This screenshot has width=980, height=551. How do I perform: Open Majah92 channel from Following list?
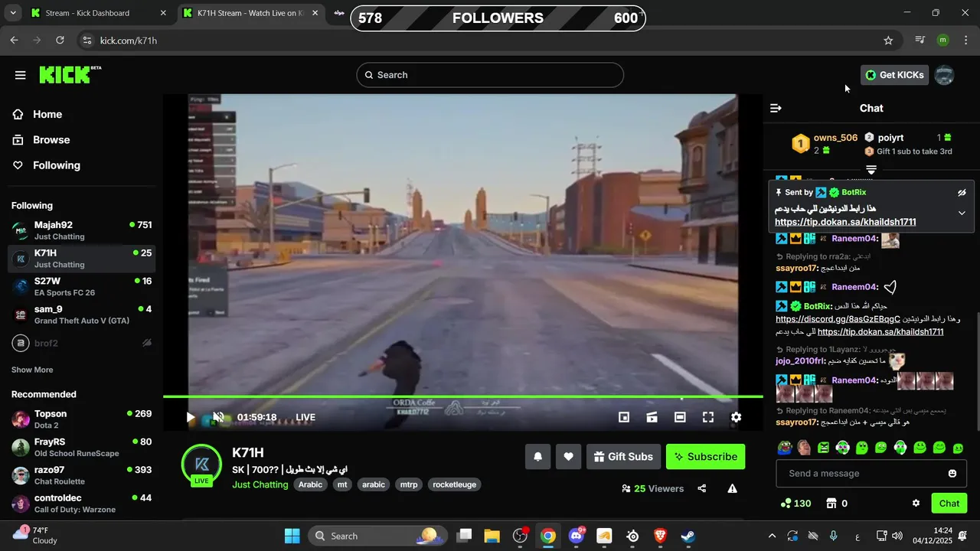click(82, 230)
